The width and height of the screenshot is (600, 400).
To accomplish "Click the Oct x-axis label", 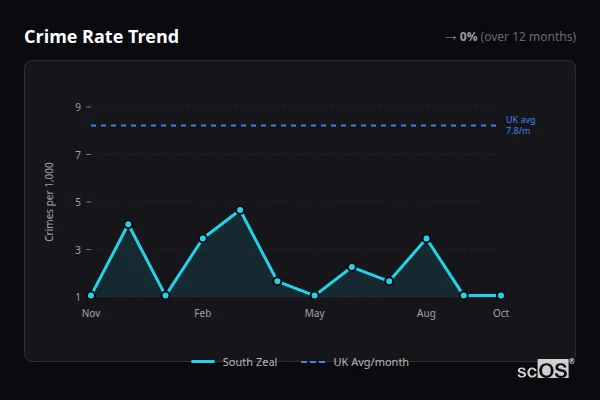I will tap(501, 313).
